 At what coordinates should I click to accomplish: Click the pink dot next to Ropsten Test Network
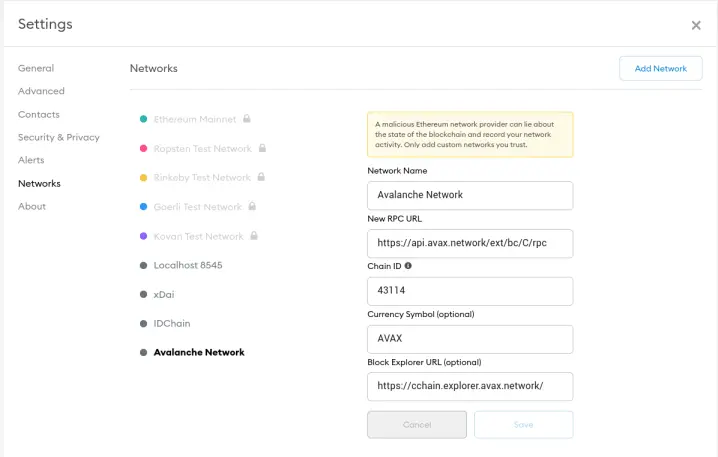click(x=143, y=148)
